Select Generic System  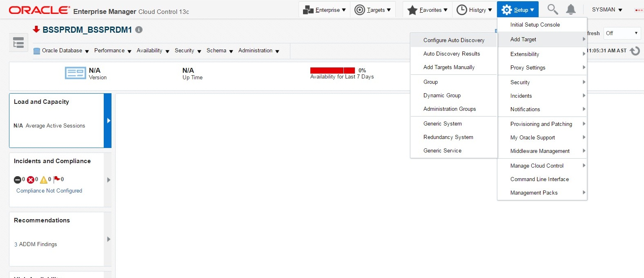click(454, 123)
